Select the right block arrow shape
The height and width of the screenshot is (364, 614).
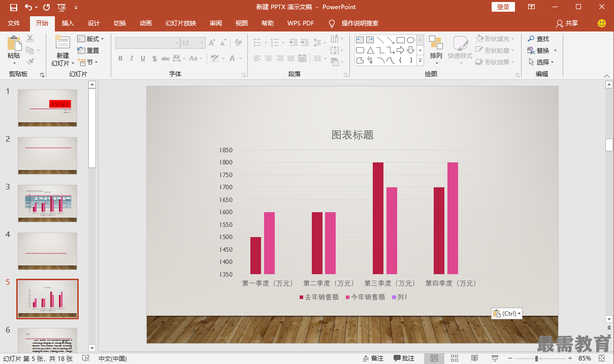pyautogui.click(x=400, y=50)
